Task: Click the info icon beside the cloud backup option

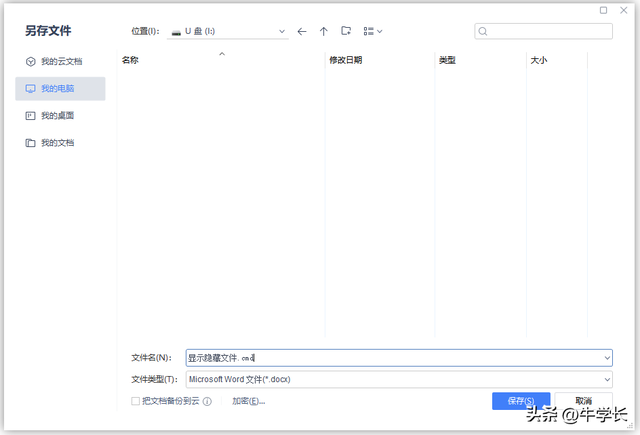Action: tap(207, 401)
